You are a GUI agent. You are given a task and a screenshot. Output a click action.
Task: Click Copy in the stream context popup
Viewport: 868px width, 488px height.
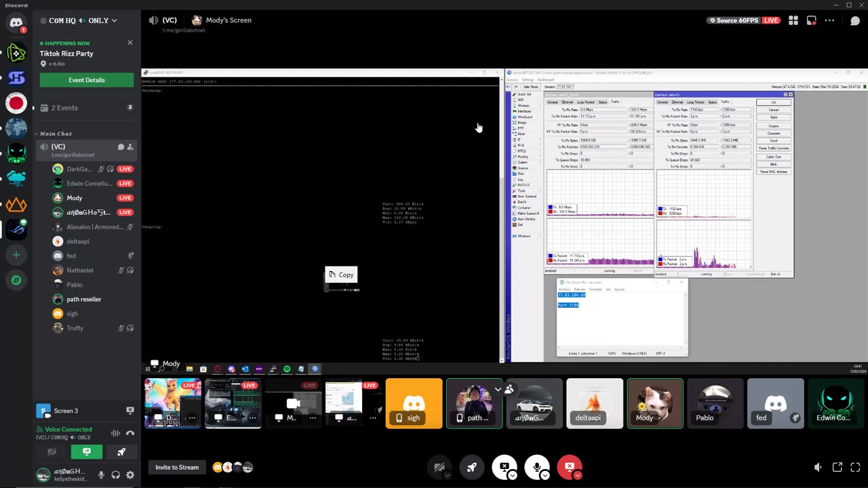click(x=341, y=274)
